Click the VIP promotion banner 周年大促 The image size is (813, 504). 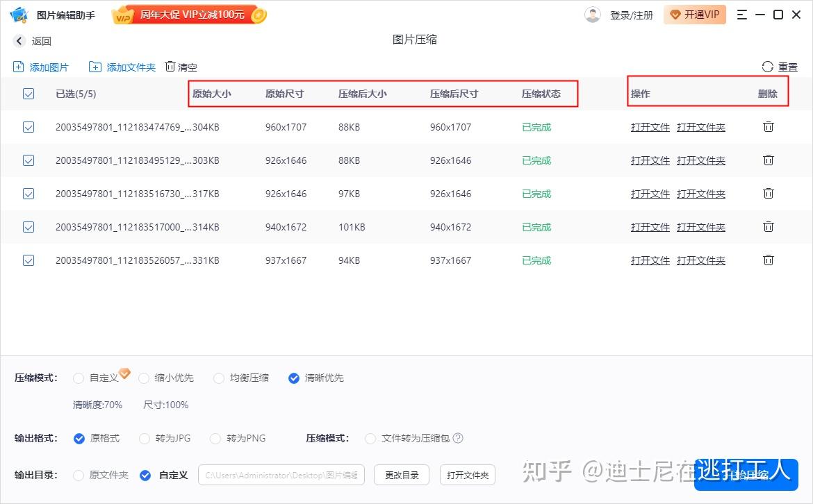coord(189,15)
